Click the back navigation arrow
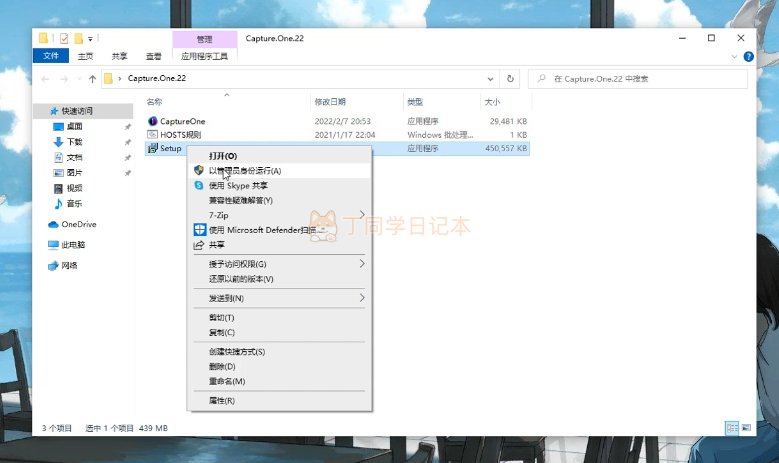779x463 pixels. pyautogui.click(x=45, y=79)
